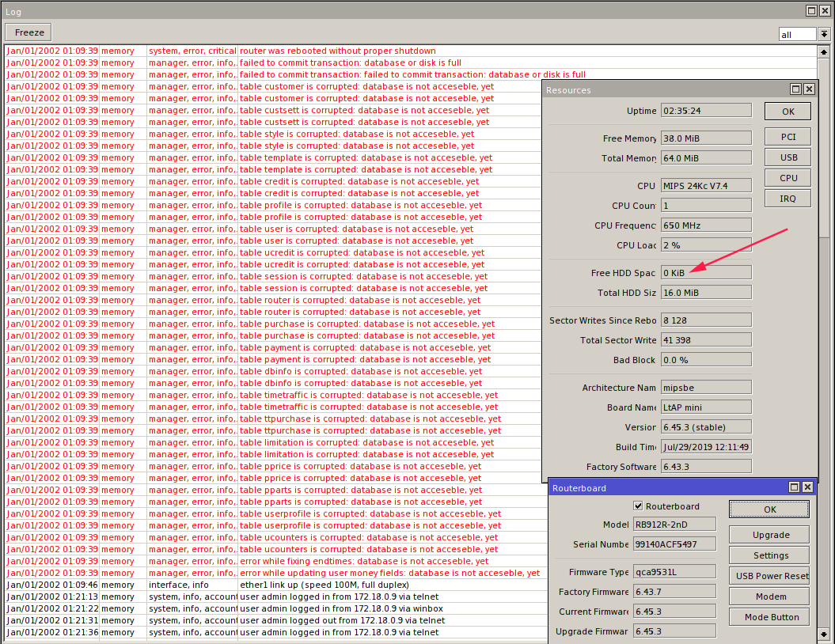Click the Factory Firmware field 6.43.7
The height and width of the screenshot is (644, 835).
pyautogui.click(x=674, y=592)
